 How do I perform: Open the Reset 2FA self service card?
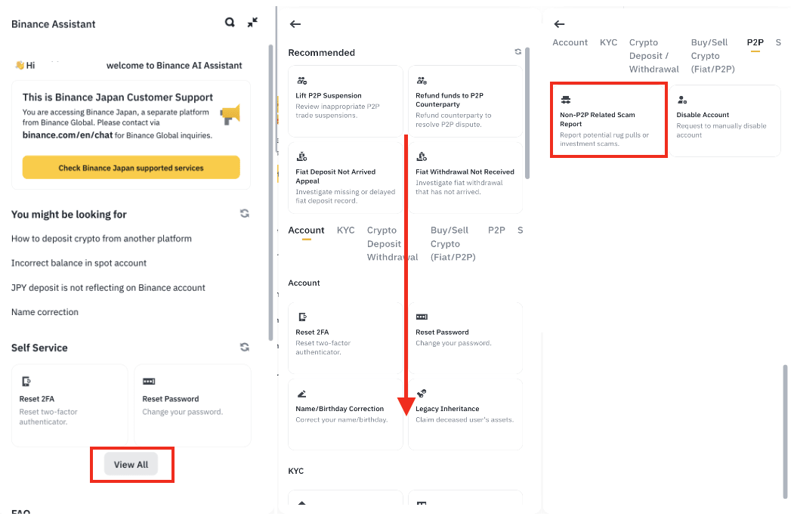pos(70,405)
